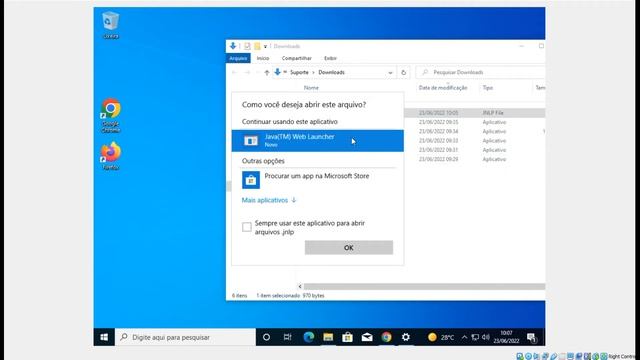Screen dimensions: 640x360
Task: Open the Mail app from the taskbar
Action: tap(367, 337)
